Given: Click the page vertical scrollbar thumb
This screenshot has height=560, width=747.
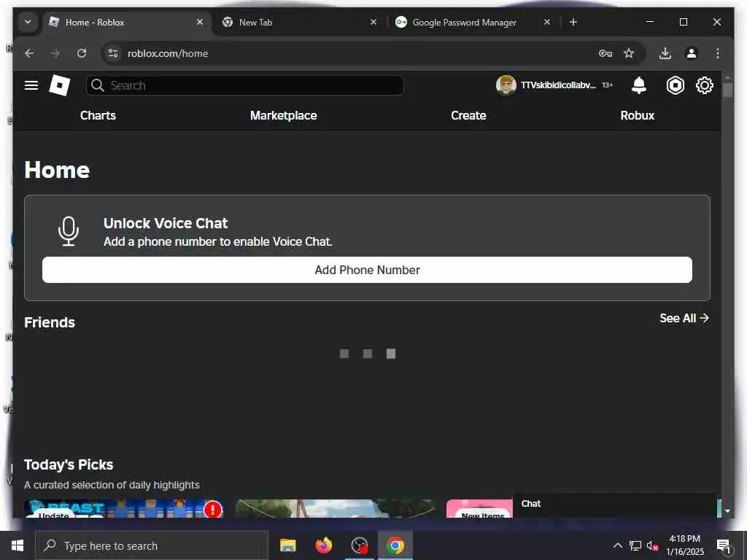Looking at the screenshot, I should 727,90.
